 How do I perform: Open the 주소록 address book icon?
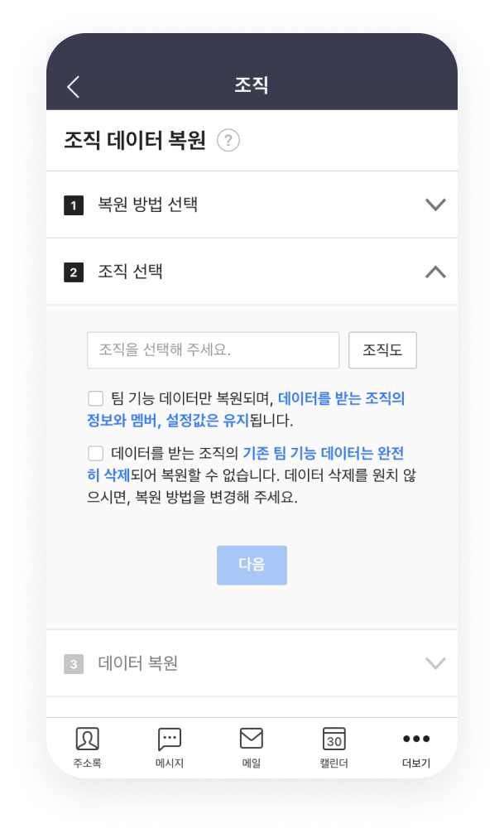pos(88,739)
